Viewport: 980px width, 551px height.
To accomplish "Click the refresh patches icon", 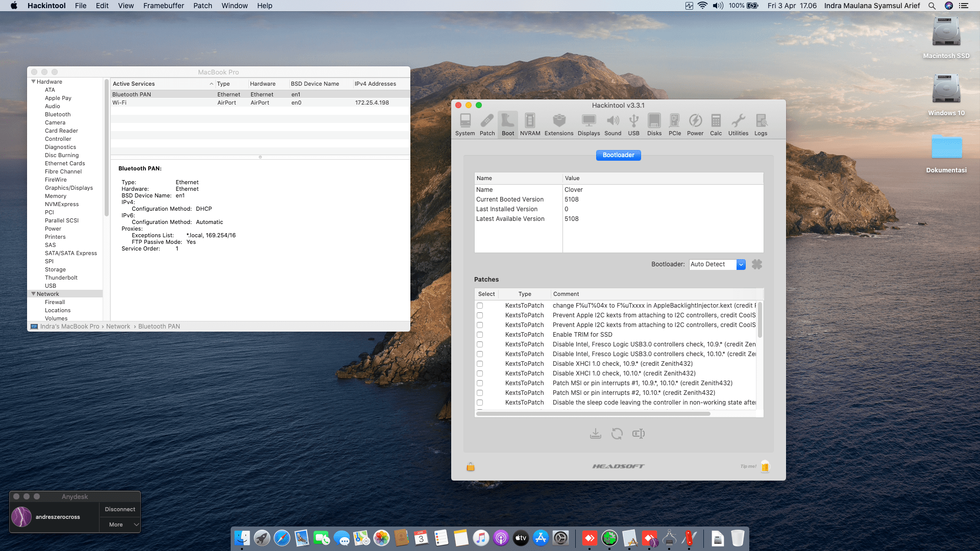I will [x=617, y=434].
